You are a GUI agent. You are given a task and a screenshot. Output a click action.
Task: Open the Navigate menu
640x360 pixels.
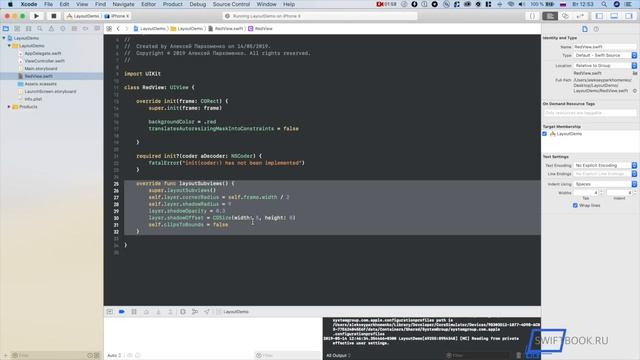[123, 4]
